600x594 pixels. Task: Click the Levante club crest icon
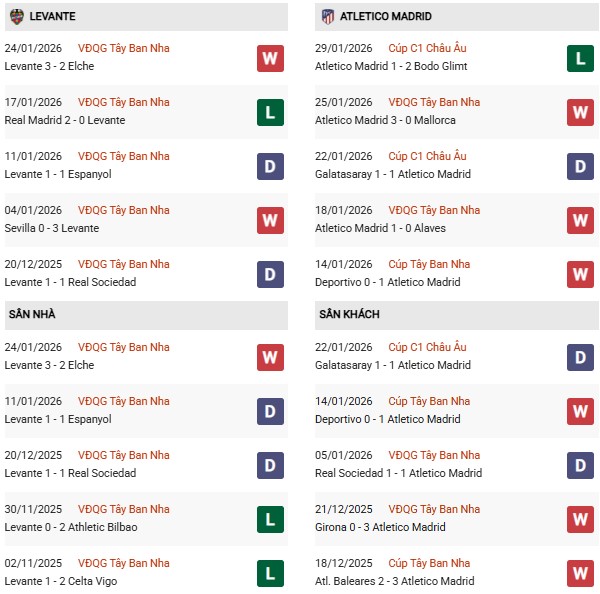[x=16, y=16]
